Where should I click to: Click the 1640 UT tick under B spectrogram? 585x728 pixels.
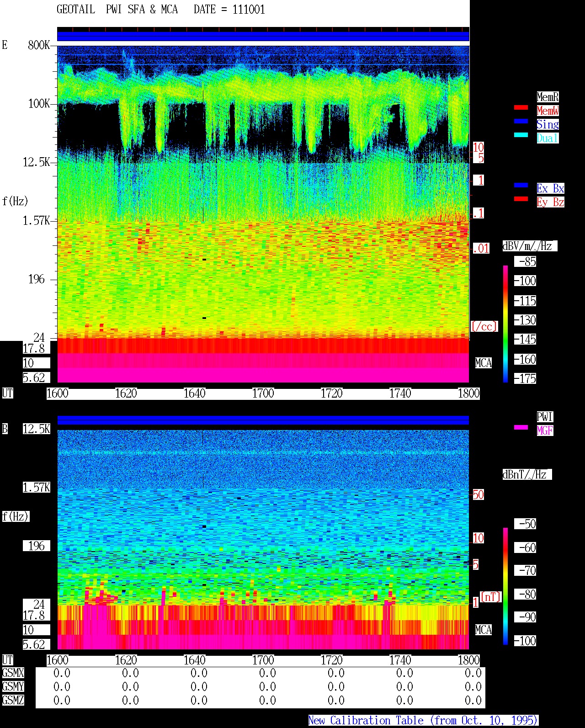pos(195,660)
